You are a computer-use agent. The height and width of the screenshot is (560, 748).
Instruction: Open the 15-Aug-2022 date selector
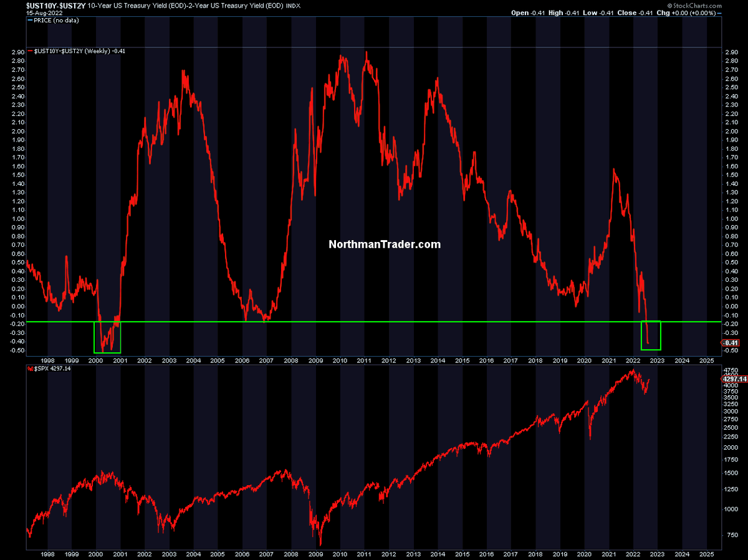tap(44, 12)
